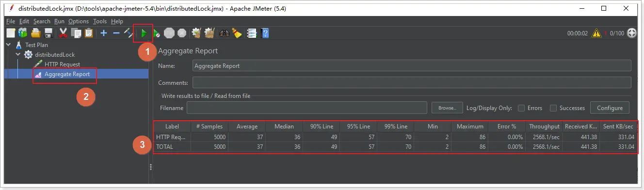Open log viewer via warning triangle icon
Screen dimensions: 644x190
tap(596, 33)
